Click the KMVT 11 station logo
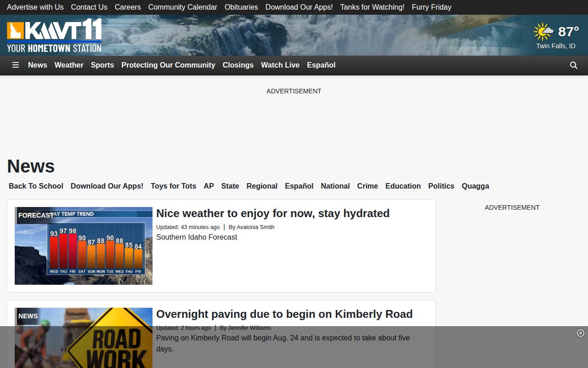Image resolution: width=588 pixels, height=368 pixels. click(54, 35)
